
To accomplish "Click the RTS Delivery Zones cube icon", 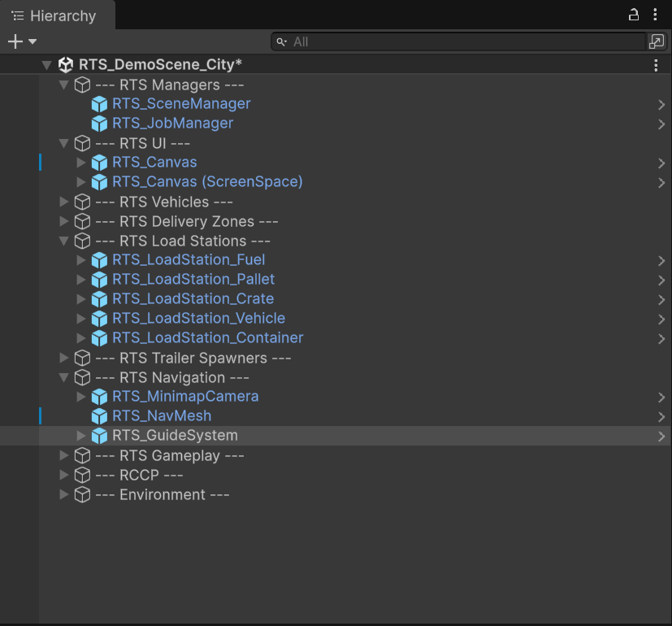I will coord(82,221).
